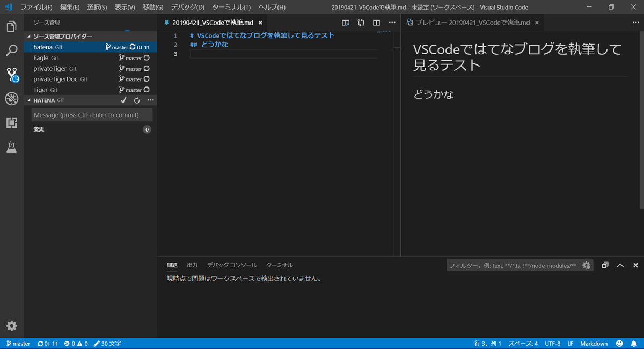Toggle the panel maximize chevron

click(620, 265)
